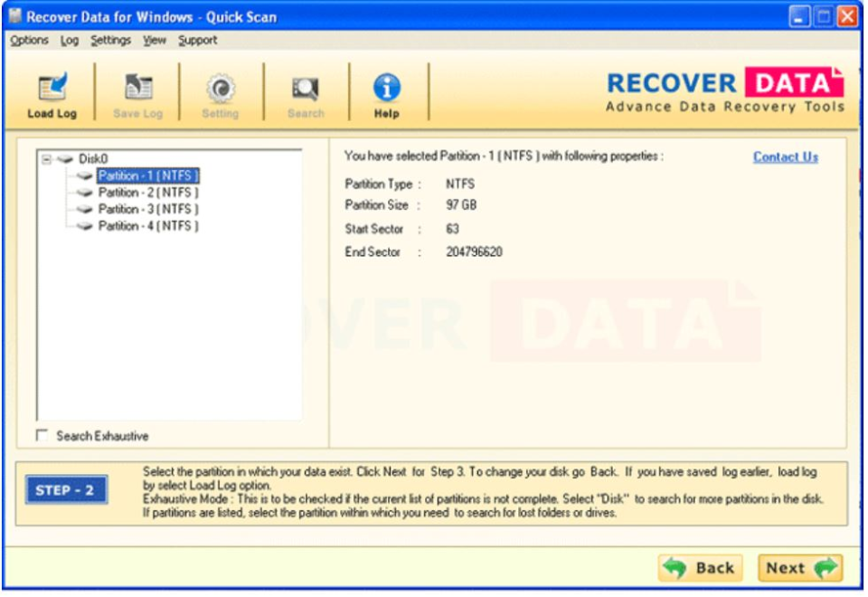Select Partition - 4 ( NTFS )
Viewport: 868px width, 597px height.
(x=147, y=226)
